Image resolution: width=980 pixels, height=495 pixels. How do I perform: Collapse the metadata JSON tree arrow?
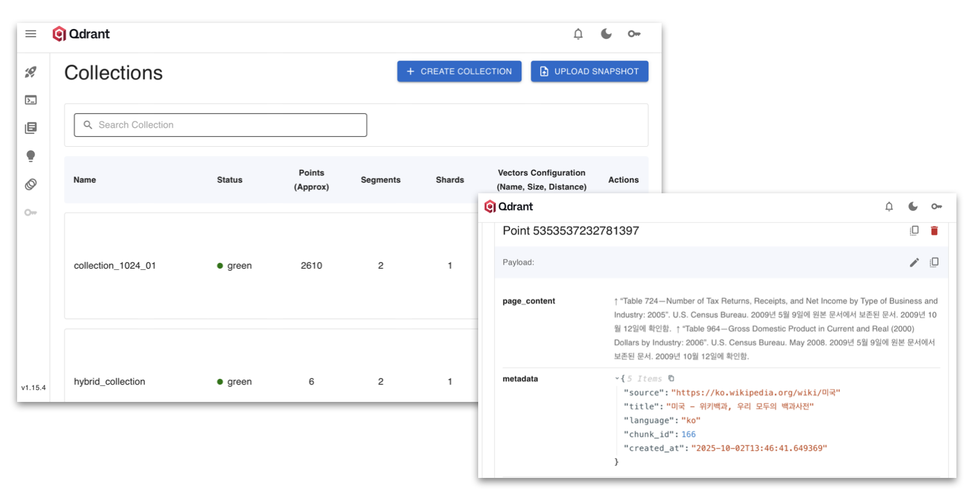[x=617, y=379]
